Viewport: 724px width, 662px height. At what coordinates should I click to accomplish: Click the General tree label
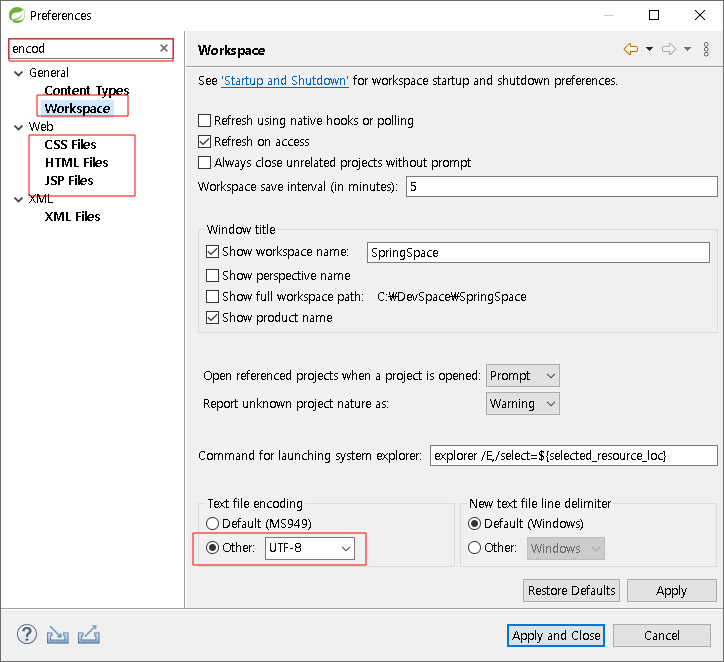(49, 73)
